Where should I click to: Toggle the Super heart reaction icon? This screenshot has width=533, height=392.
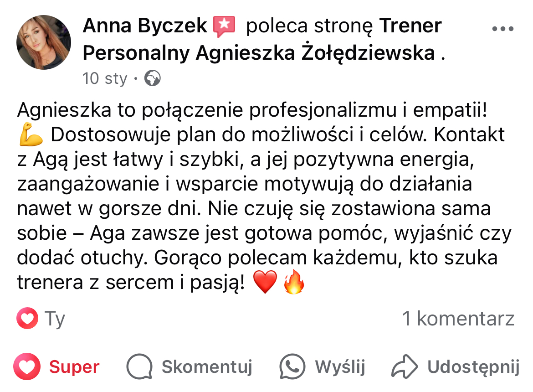27,367
